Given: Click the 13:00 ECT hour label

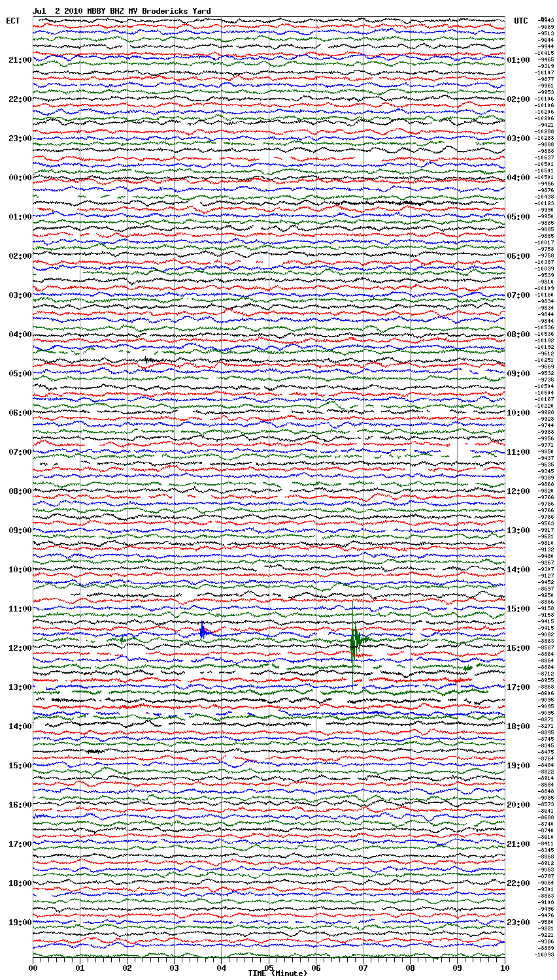Looking at the screenshot, I should 20,687.
